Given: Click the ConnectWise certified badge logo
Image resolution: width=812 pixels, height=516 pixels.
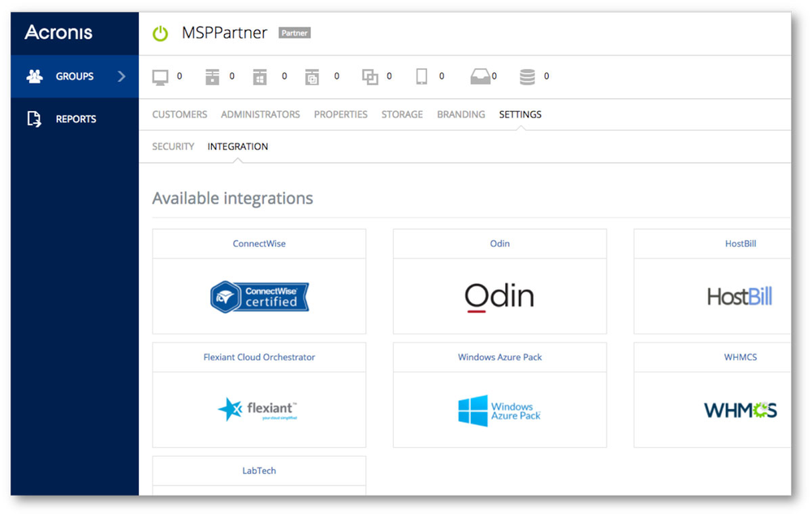Looking at the screenshot, I should [260, 297].
